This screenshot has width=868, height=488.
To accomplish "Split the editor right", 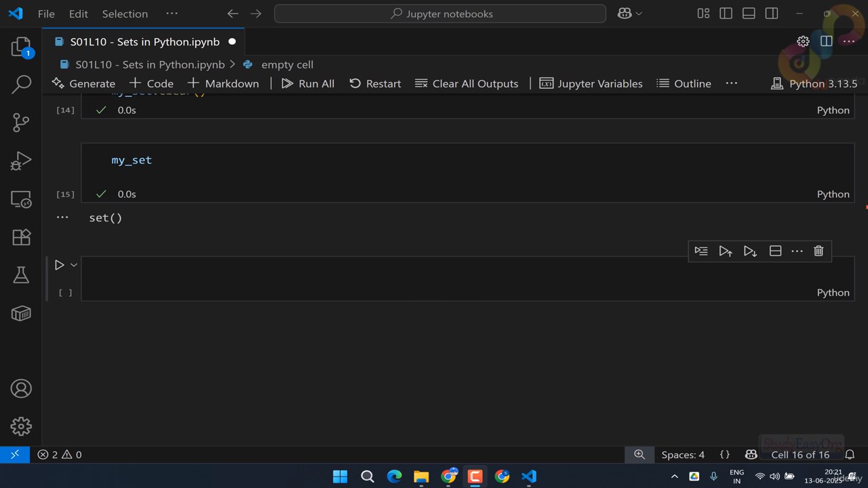I will pos(826,41).
